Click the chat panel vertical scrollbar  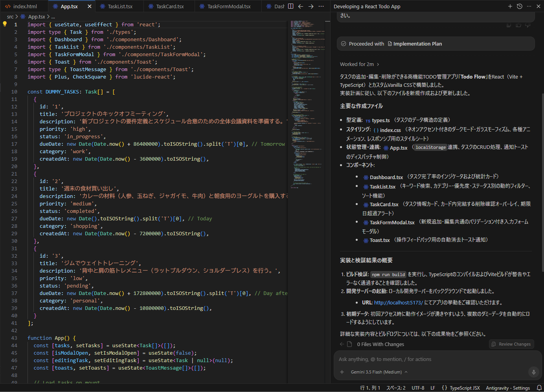pyautogui.click(x=542, y=183)
